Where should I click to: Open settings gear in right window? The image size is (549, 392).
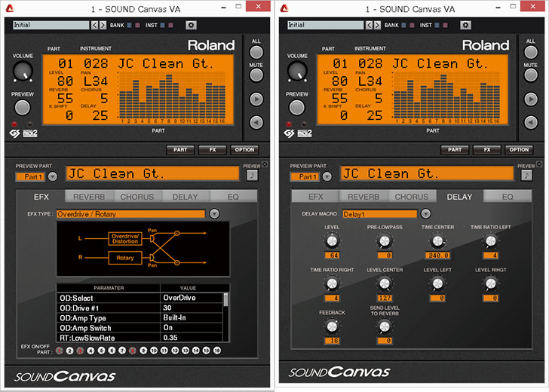pyautogui.click(x=465, y=25)
